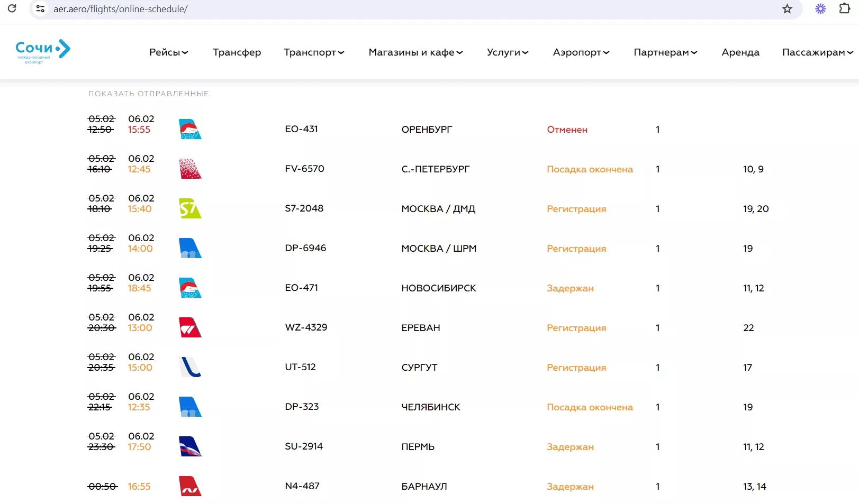This screenshot has width=859, height=504.
Task: Click the S7 airline logo for flight S7-2048
Action: [x=190, y=208]
